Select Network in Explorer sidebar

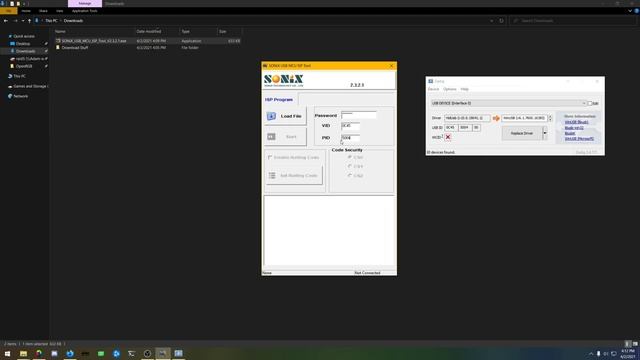pos(20,96)
